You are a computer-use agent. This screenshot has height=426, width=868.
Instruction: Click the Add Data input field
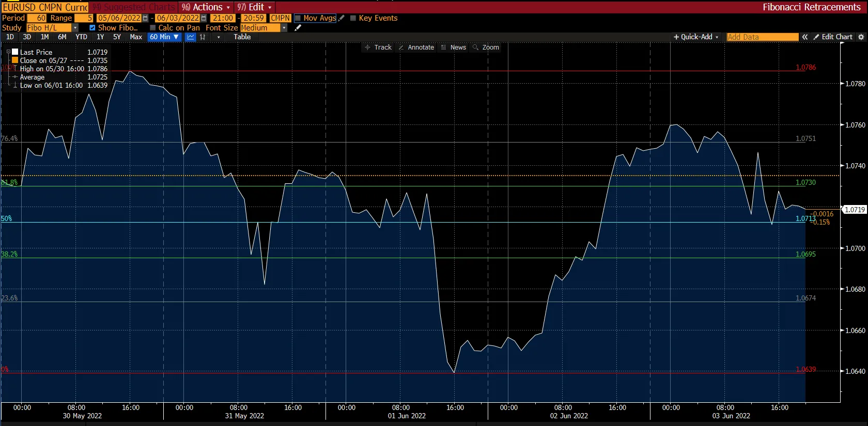point(763,37)
